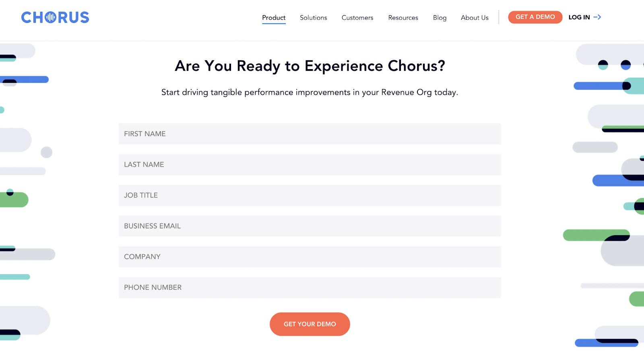The image size is (644, 353).
Task: Focus the Phone Number field
Action: pos(310,287)
